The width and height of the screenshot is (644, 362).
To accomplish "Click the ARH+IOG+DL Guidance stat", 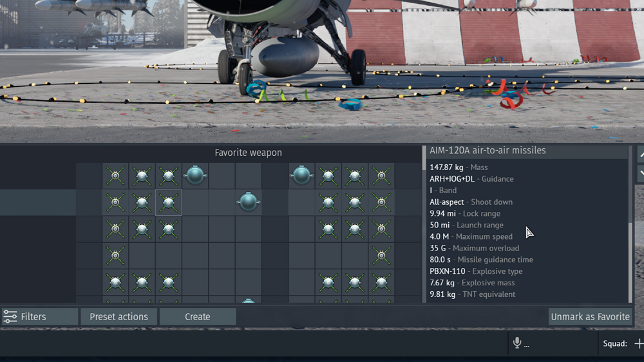I will (471, 178).
